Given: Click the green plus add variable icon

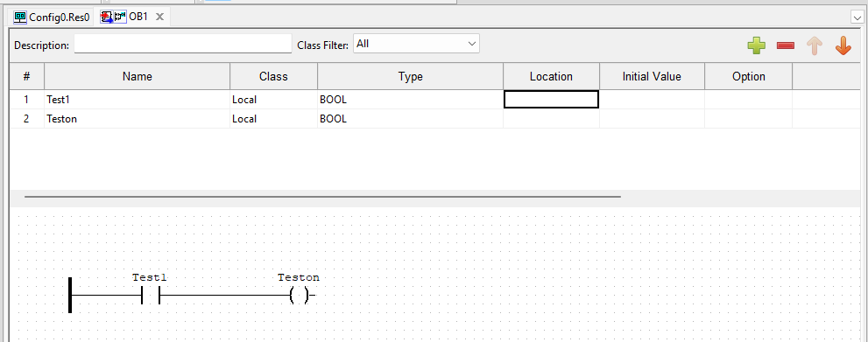Looking at the screenshot, I should [756, 45].
